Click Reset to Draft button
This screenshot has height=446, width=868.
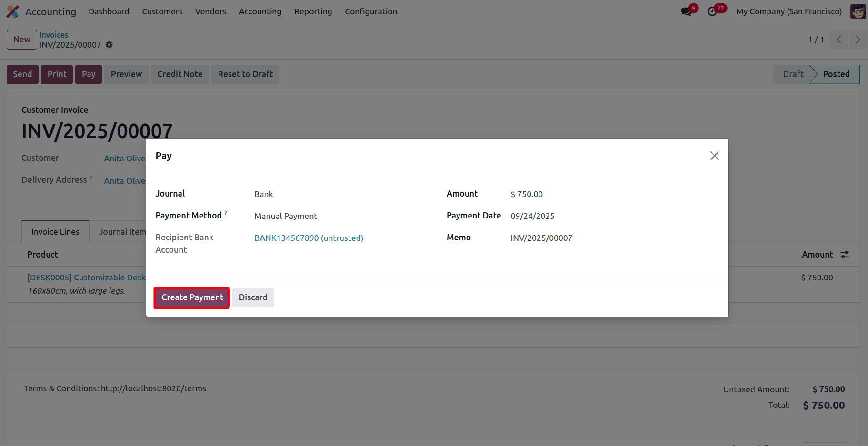pyautogui.click(x=245, y=74)
